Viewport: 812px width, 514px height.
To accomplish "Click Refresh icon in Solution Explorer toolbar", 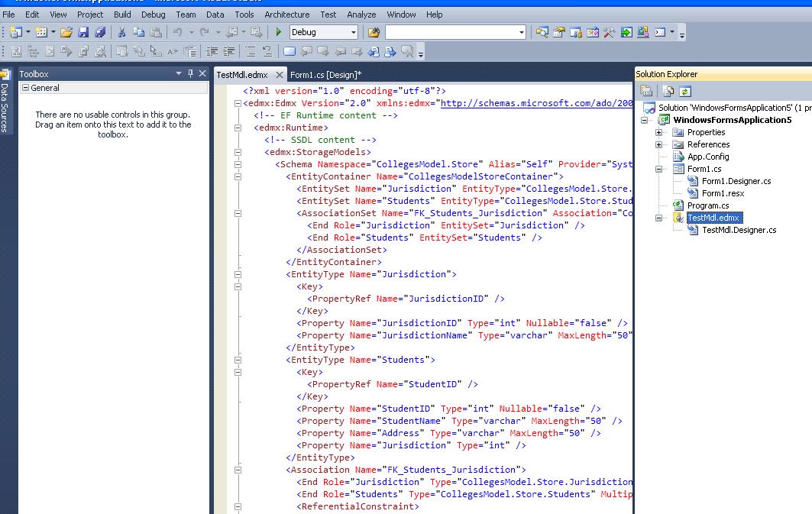I will (685, 92).
